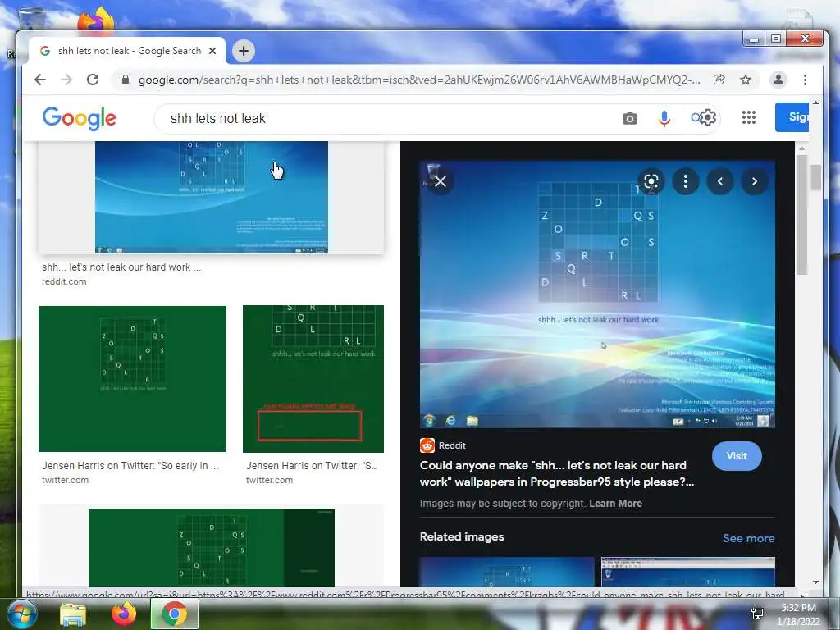Click the blue Sign in button
Image resolution: width=840 pixels, height=630 pixels.
[792, 116]
